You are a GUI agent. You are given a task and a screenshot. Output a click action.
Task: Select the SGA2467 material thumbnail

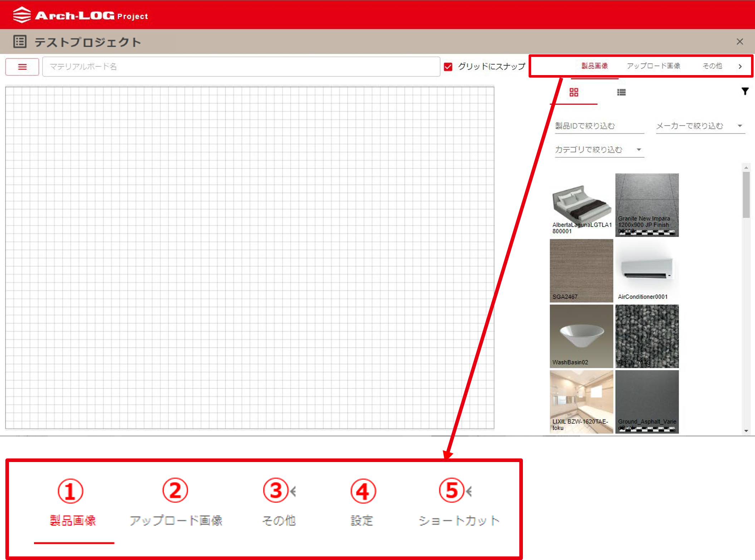581,271
